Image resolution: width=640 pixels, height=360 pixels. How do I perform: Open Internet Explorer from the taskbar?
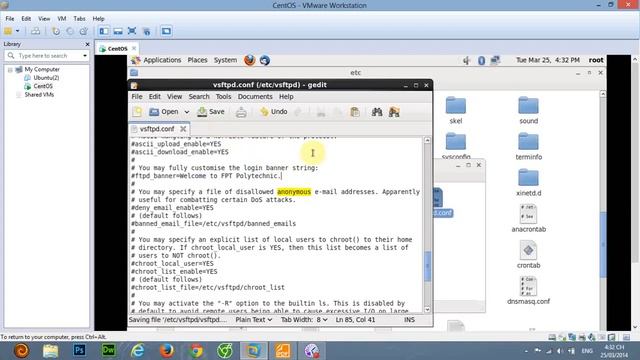pyautogui.click(x=138, y=350)
